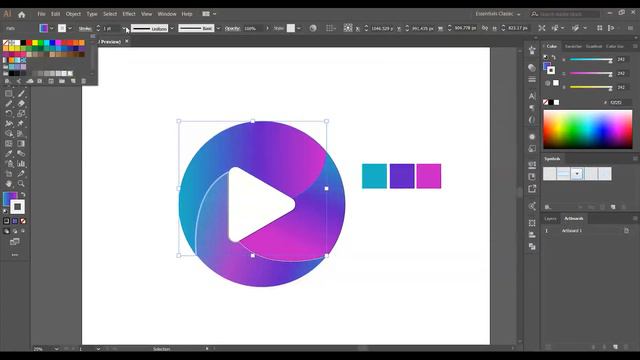640x360 pixels.
Task: Click the None mode button with red slash
Action: [23, 221]
